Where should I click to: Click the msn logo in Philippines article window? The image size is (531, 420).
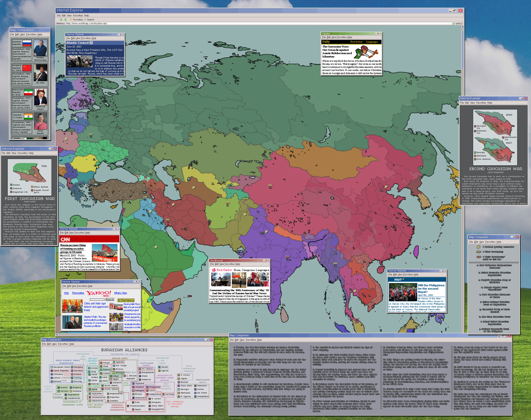tap(399, 279)
